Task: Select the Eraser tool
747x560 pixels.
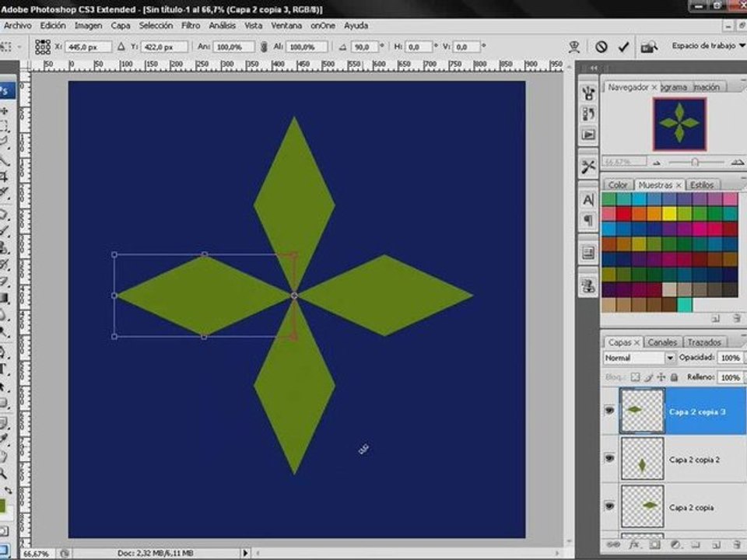Action: (5, 281)
